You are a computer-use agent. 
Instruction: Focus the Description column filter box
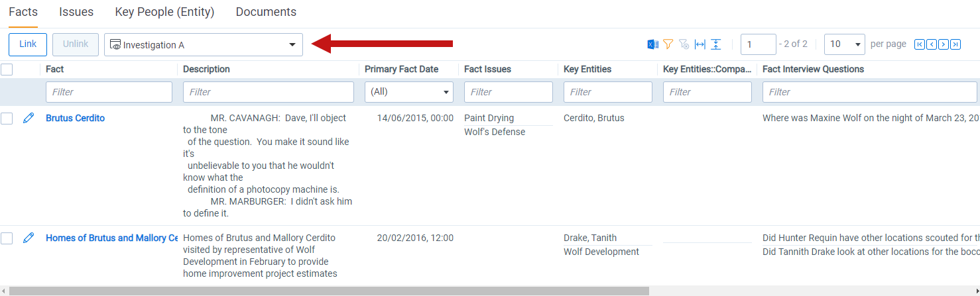269,92
